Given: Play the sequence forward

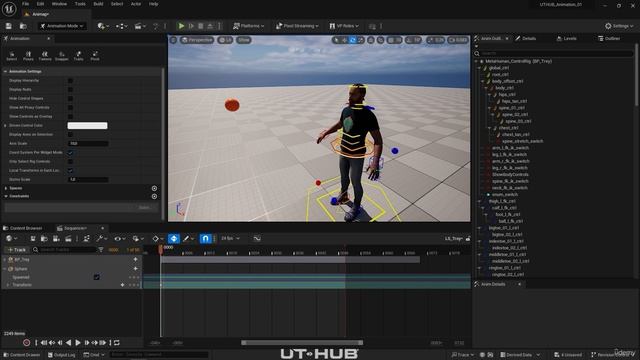Looking at the screenshot, I should (x=78, y=342).
